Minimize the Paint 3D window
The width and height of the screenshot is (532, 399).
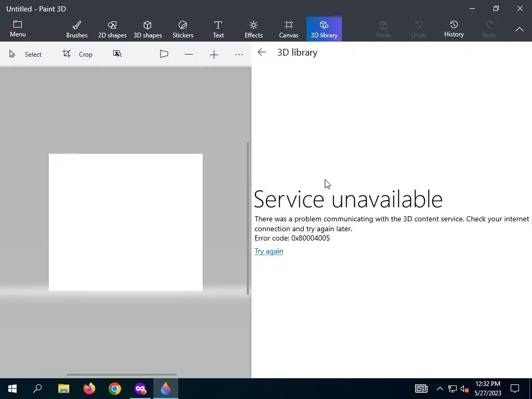click(472, 8)
